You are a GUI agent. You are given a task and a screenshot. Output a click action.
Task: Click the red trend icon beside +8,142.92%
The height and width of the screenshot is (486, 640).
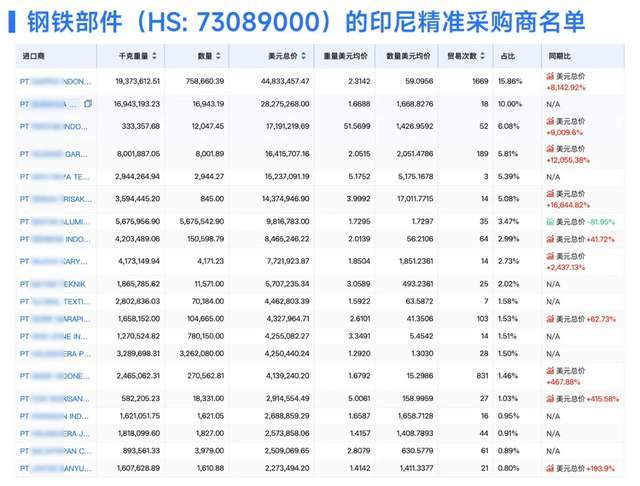550,76
